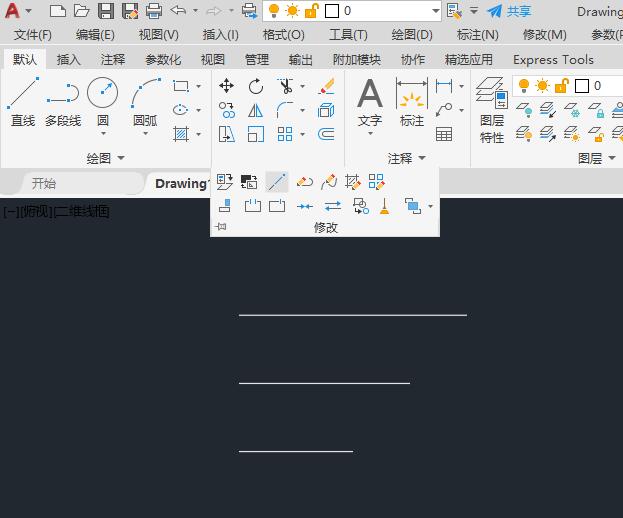623x518 pixels.
Task: Open the Undo history dropdown arrow
Action: [x=195, y=11]
